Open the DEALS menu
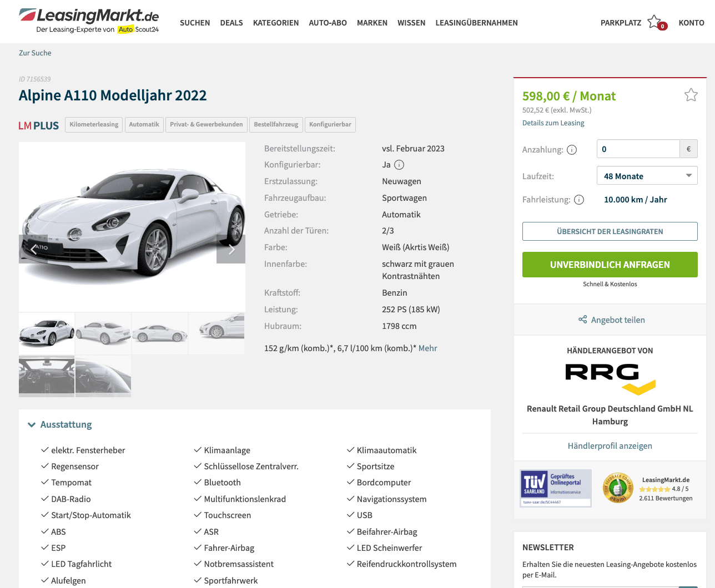This screenshot has width=715, height=588. point(231,23)
